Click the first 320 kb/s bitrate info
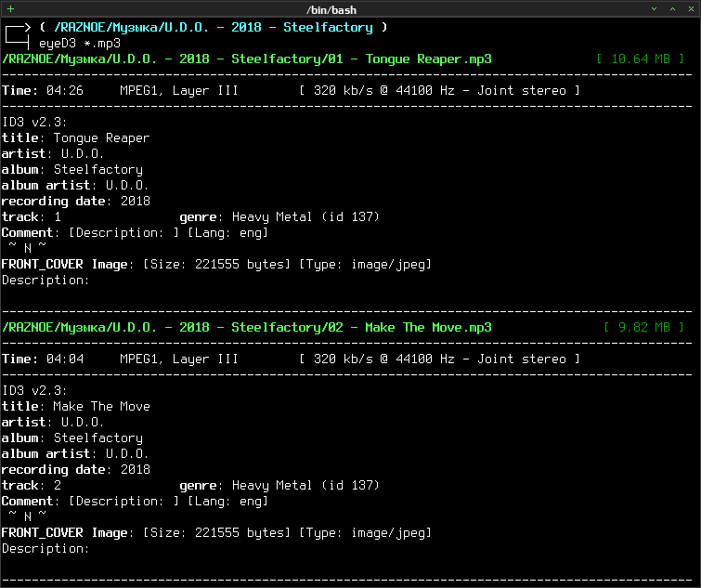701x588 pixels. [x=439, y=91]
